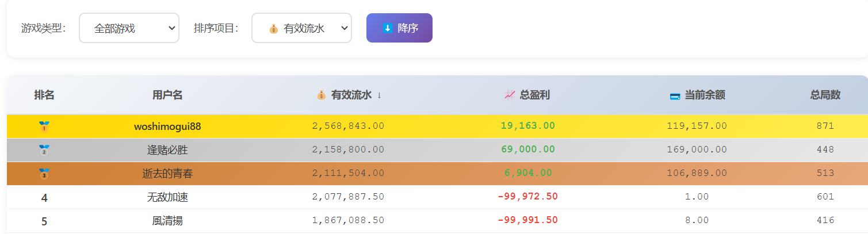This screenshot has height=234, width=868.
Task: Click the 总局数 column header
Action: click(825, 95)
